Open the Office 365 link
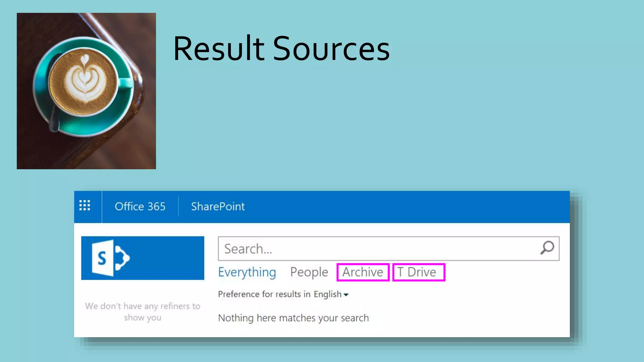 click(x=140, y=206)
